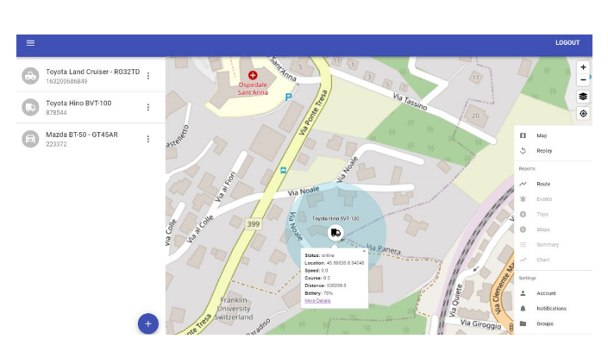608x364 pixels.
Task: Open options menu for Mazda BT-50
Action: click(147, 139)
